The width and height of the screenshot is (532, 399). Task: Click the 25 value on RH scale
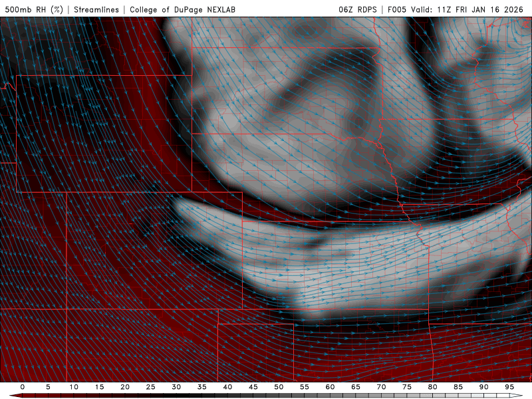(x=151, y=387)
